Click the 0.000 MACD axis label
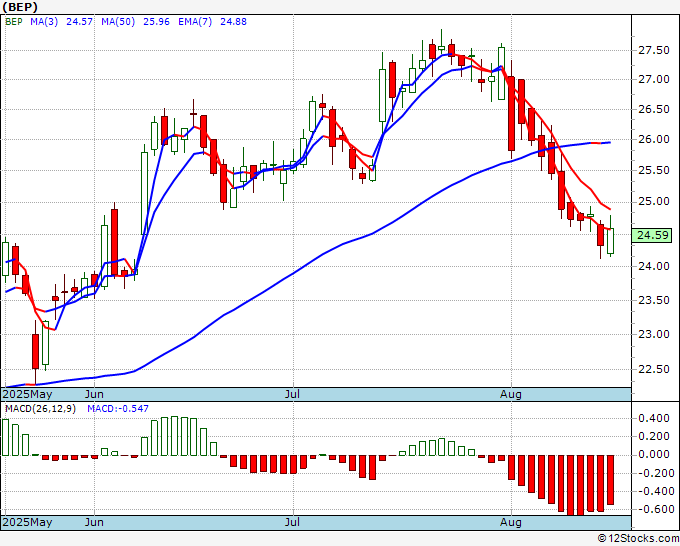The image size is (680, 546). (x=654, y=455)
